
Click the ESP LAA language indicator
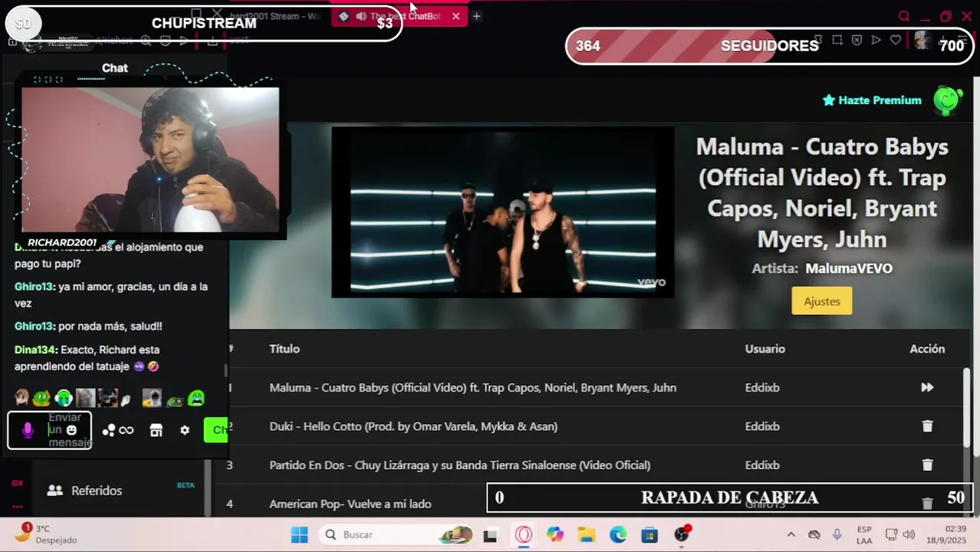click(864, 534)
